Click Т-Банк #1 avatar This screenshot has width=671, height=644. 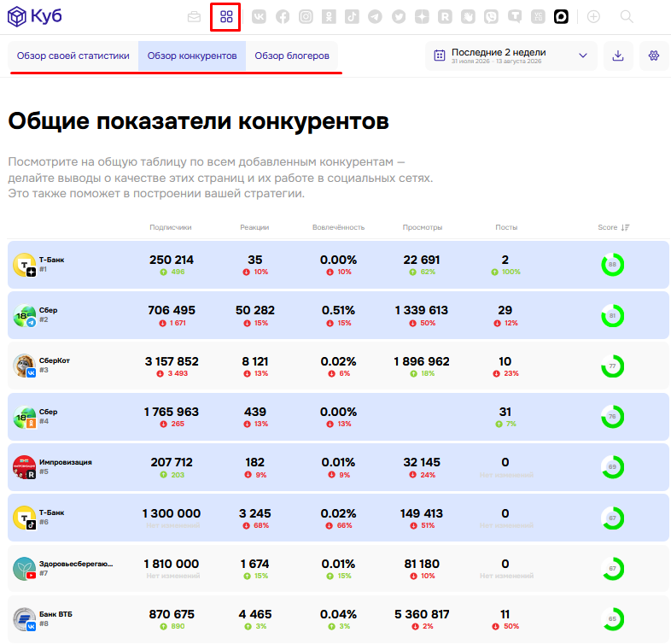25,265
